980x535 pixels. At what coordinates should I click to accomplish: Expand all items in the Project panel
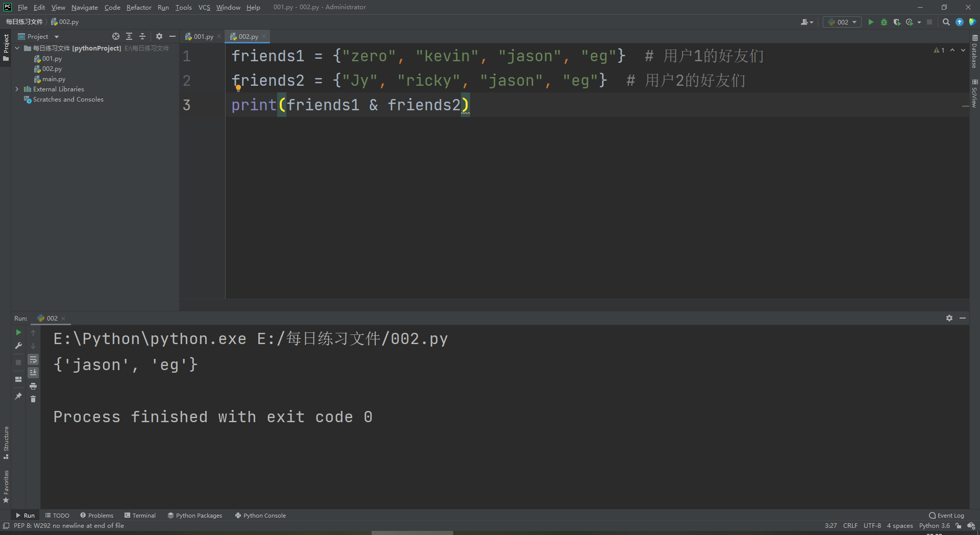pyautogui.click(x=129, y=36)
